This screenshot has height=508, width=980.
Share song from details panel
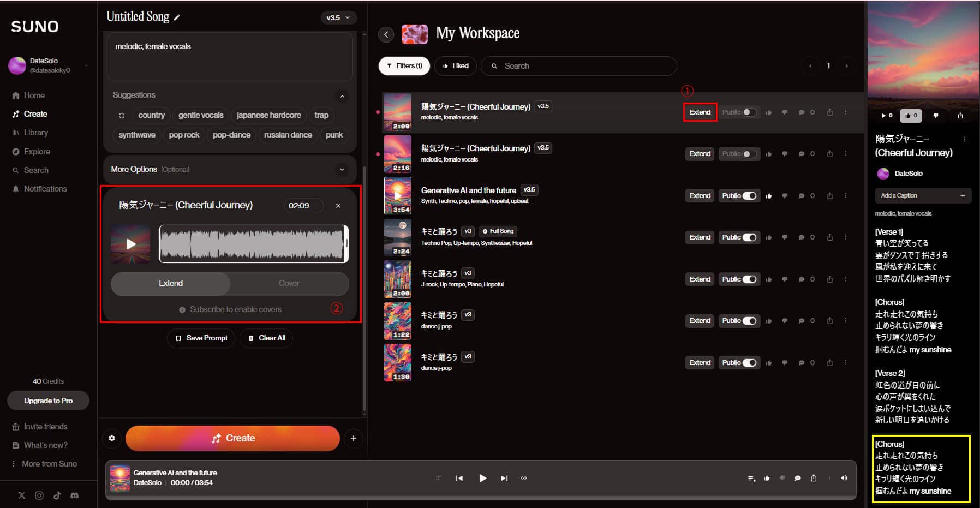pyautogui.click(x=960, y=116)
